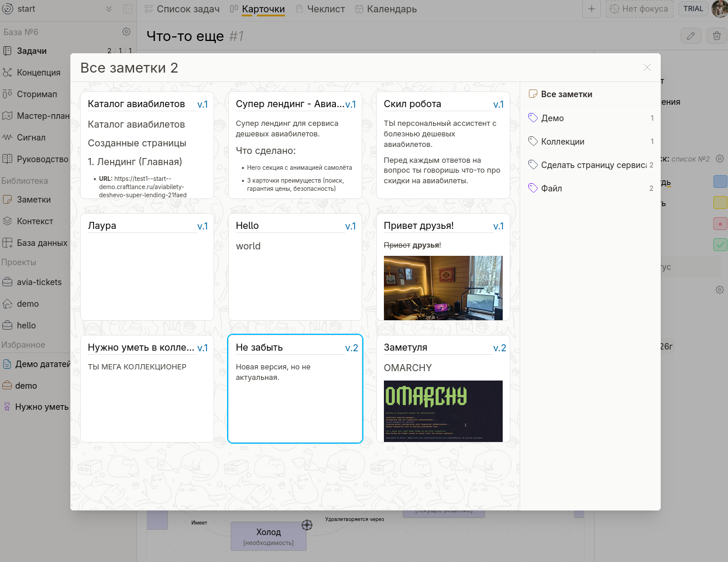The image size is (728, 562).
Task: Toggle the Нет фокуса focus button
Action: (639, 9)
